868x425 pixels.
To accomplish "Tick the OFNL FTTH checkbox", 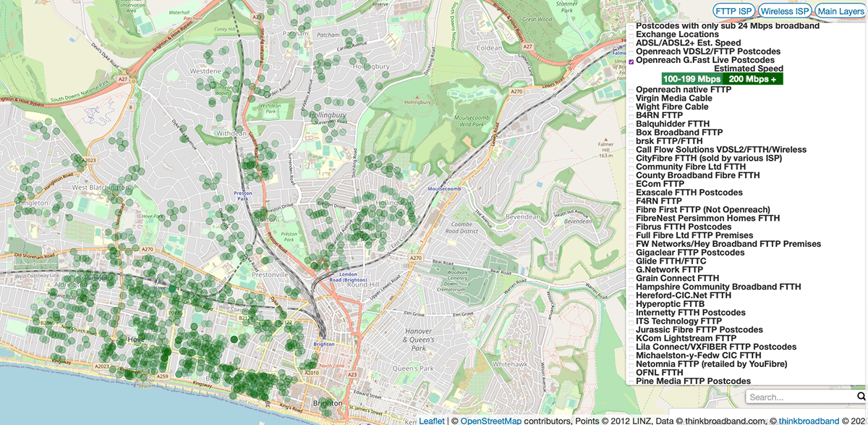I will click(x=631, y=374).
